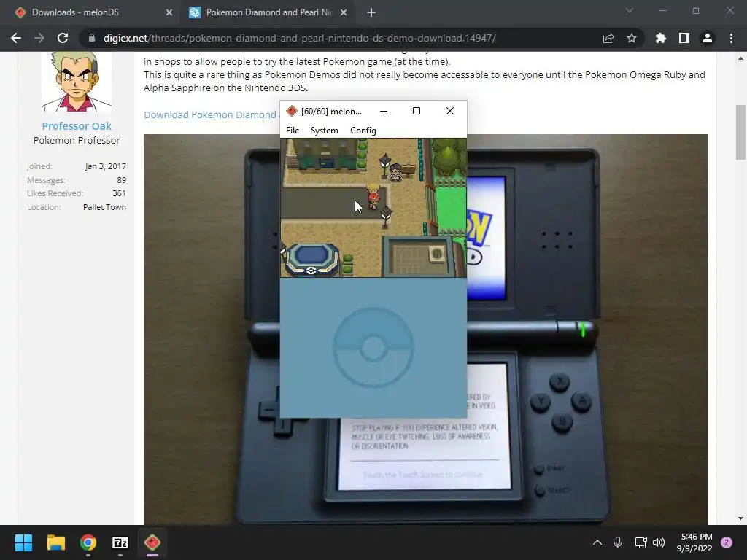Screen dimensions: 747x560
Task: Click the melonDS title bar icon
Action: tap(292, 112)
